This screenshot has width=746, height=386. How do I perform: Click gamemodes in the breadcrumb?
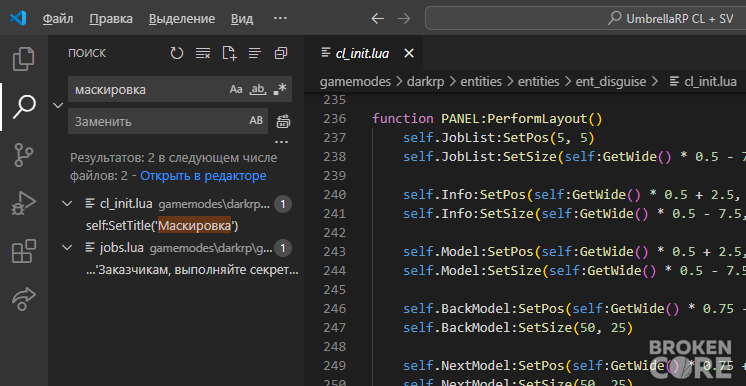(355, 81)
